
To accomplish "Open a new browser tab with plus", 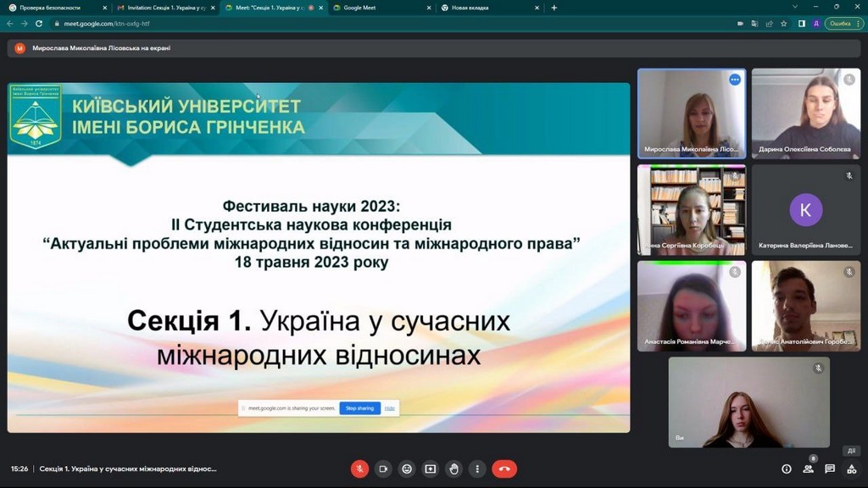I will click(554, 8).
